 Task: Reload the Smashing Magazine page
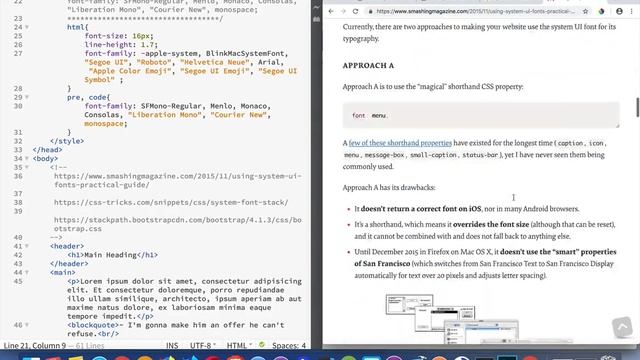click(x=356, y=11)
